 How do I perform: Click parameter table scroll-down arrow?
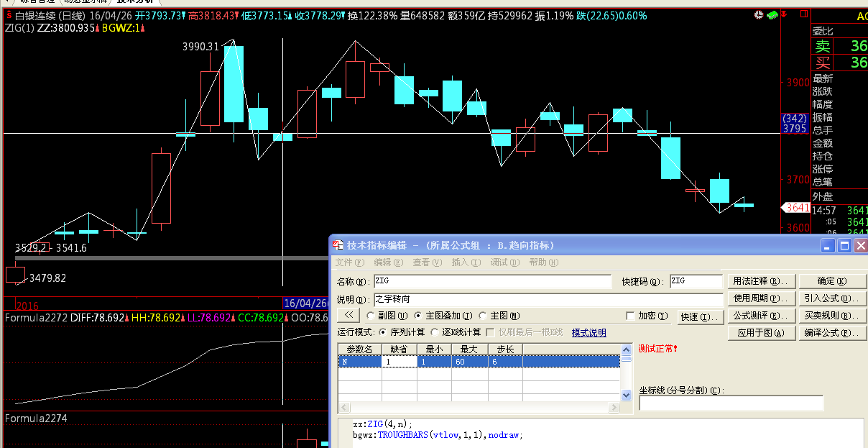tap(625, 396)
